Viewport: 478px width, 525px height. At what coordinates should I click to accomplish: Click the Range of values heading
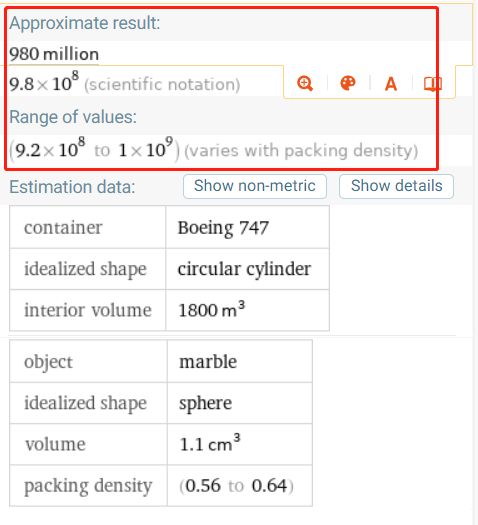[x=73, y=117]
